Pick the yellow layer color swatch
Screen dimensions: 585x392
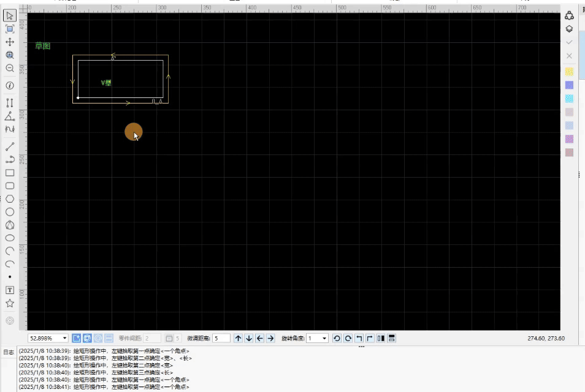569,72
